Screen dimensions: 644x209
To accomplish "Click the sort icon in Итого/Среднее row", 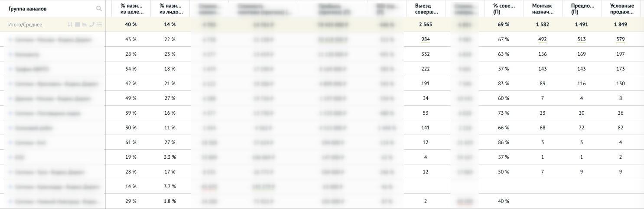I will pos(70,25).
